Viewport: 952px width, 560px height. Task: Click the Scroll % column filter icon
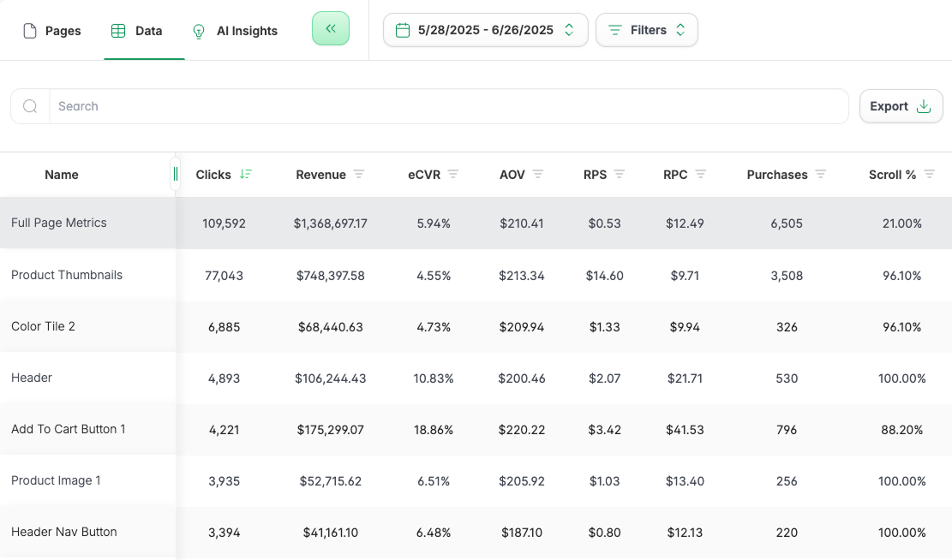tap(930, 175)
